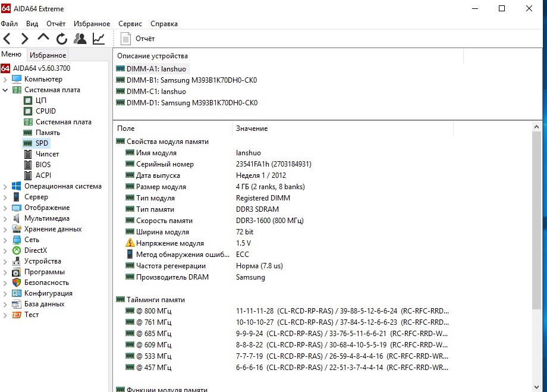The width and height of the screenshot is (547, 392).
Task: Open the users icon in the toolbar
Action: pyautogui.click(x=80, y=39)
